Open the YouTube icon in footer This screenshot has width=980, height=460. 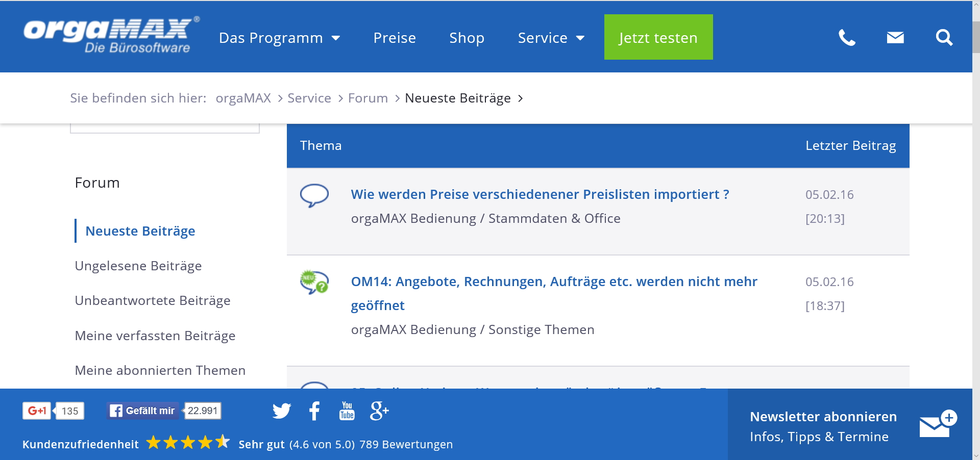tap(347, 411)
